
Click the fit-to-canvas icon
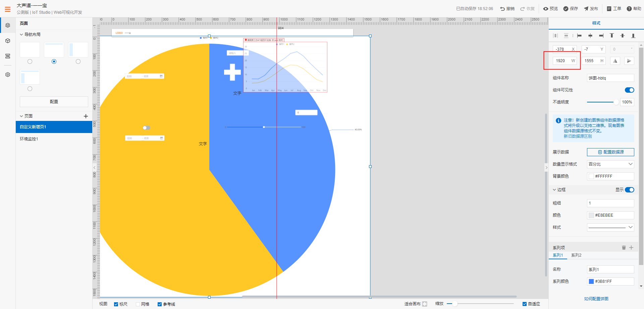pos(425,304)
